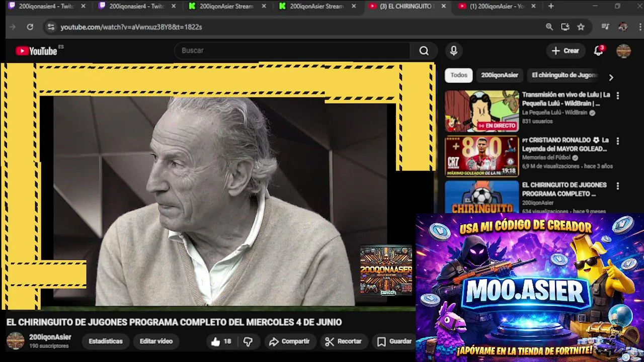Screen dimensions: 644x362
Task: Dislike the video with thumbs-down
Action: coord(248,341)
